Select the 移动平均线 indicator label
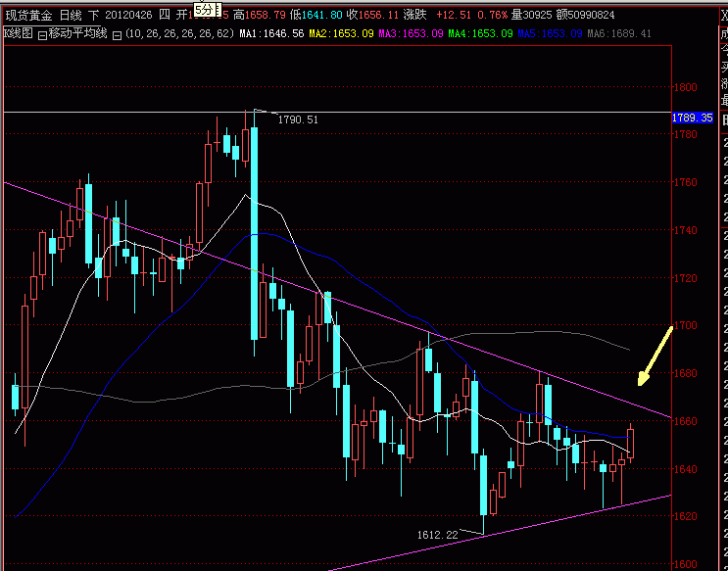This screenshot has width=728, height=571. coord(78,33)
